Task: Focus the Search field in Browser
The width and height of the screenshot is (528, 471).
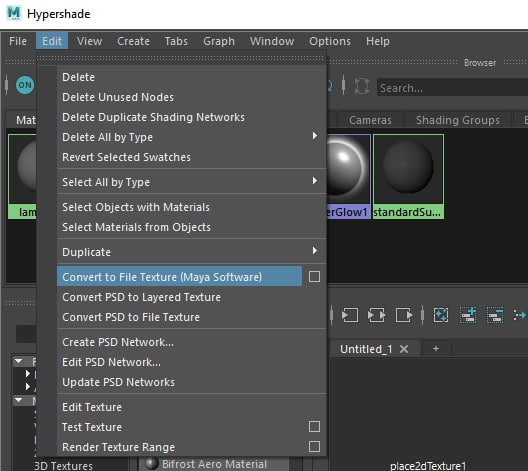Action: [452, 88]
